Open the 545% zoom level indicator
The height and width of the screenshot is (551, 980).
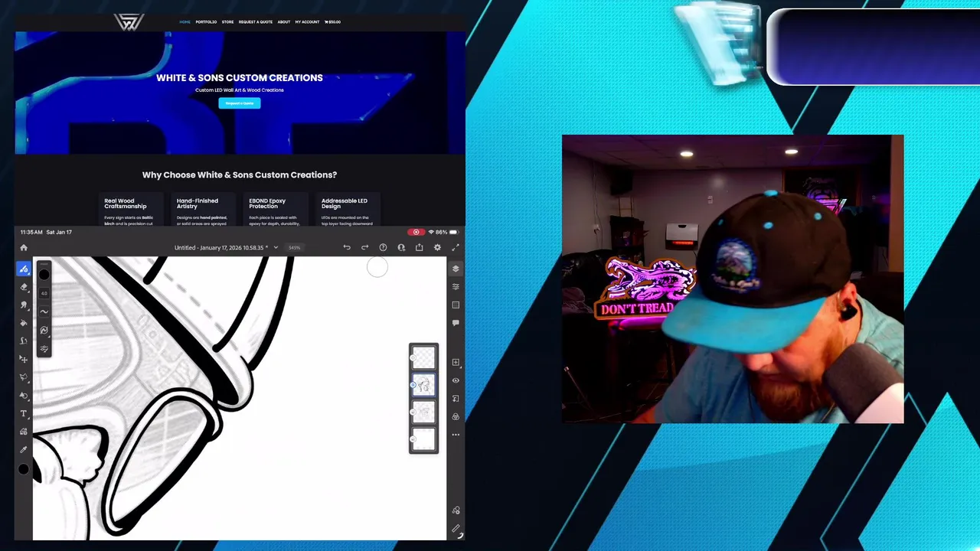pyautogui.click(x=294, y=247)
